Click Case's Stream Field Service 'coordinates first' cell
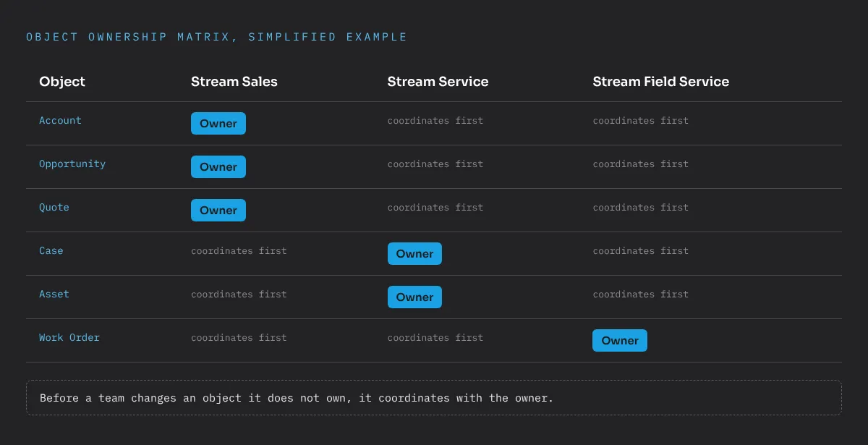The width and height of the screenshot is (868, 445). (641, 251)
